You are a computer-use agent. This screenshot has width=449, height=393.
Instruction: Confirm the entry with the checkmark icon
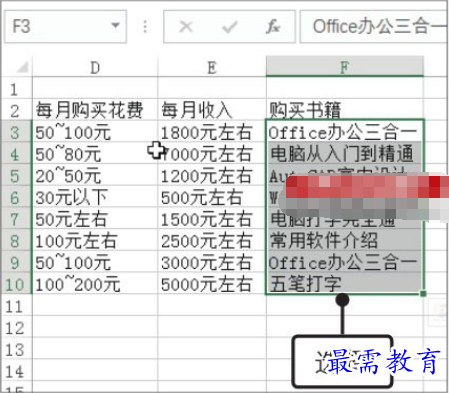click(229, 27)
